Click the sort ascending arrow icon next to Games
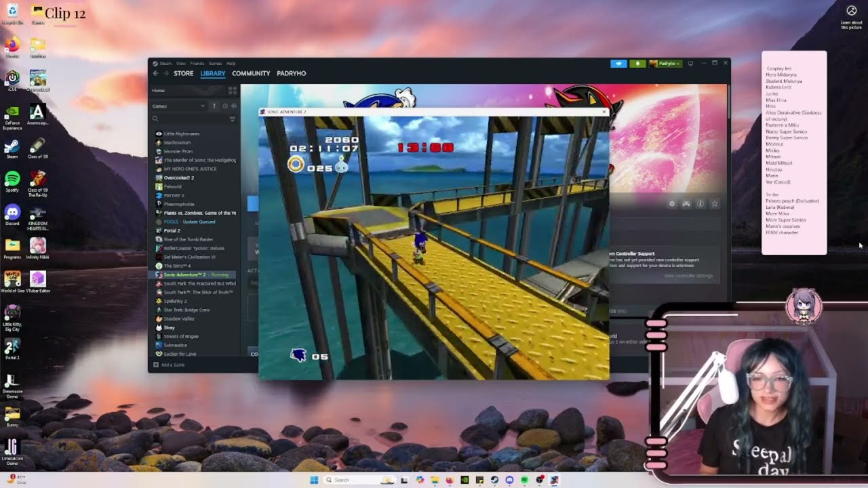This screenshot has height=488, width=868. tap(214, 106)
